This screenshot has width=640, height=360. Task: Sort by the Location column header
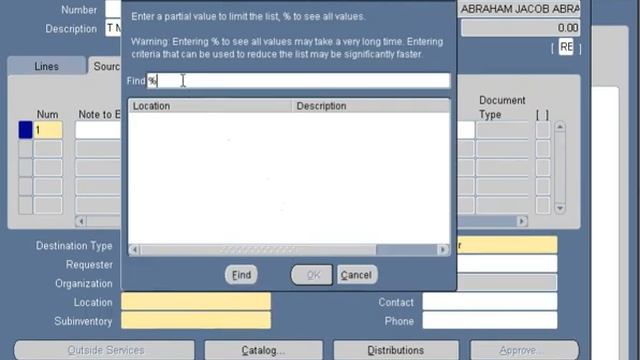click(210, 106)
